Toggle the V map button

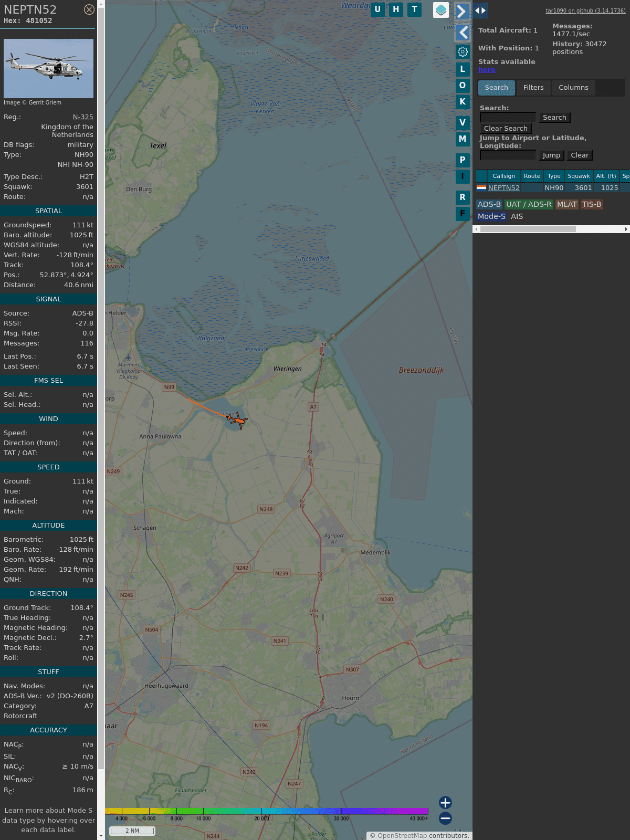[x=463, y=123]
